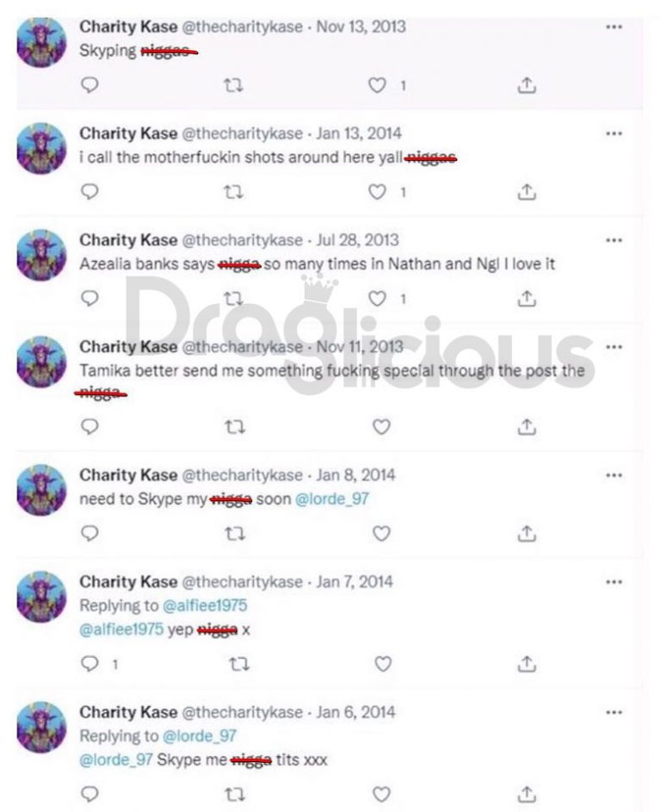Retweet the Jan 13, 2014 tweet
661x812 pixels.
[233, 192]
